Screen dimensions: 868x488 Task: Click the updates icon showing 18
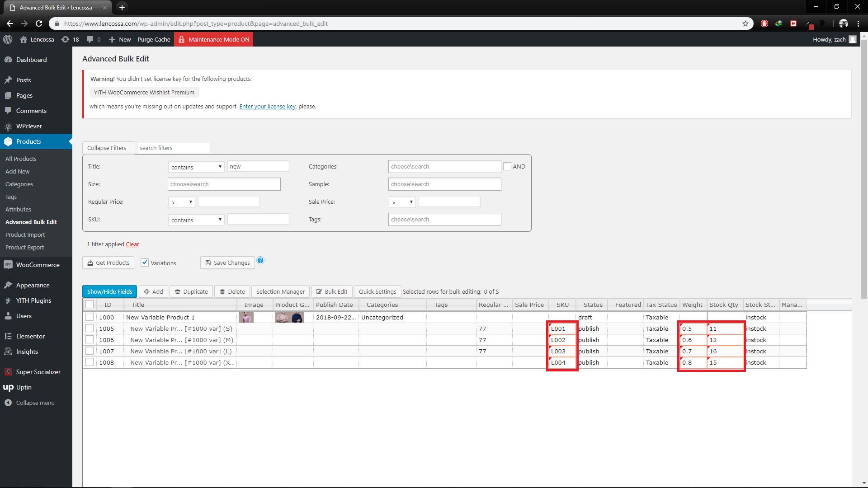click(66, 39)
